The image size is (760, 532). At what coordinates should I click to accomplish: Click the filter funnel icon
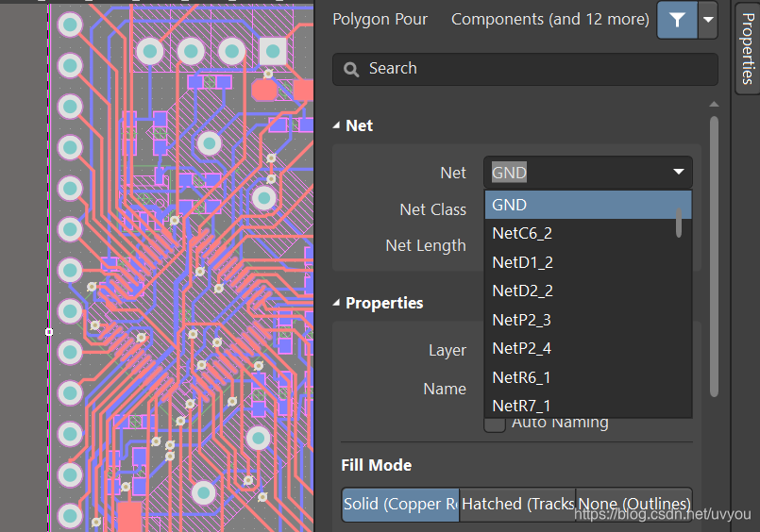(677, 20)
